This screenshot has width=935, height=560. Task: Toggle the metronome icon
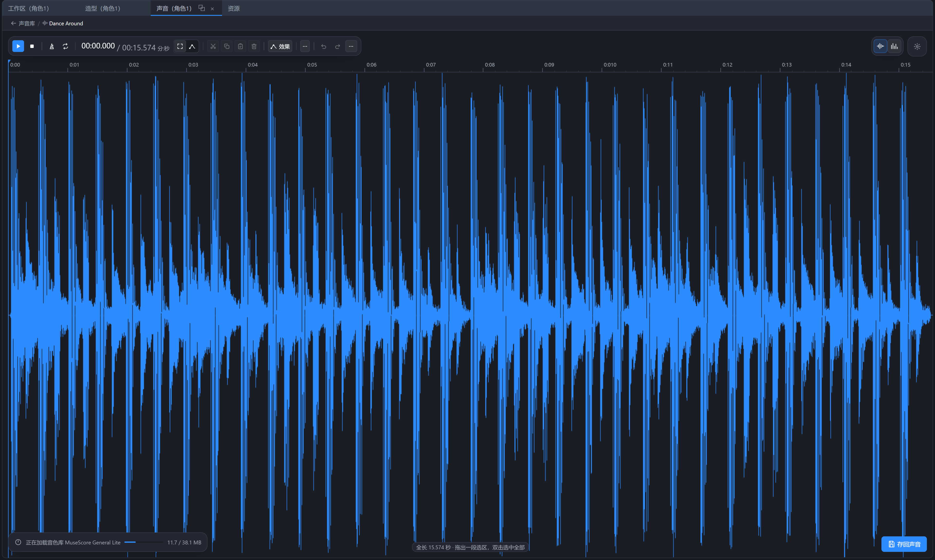pos(52,47)
